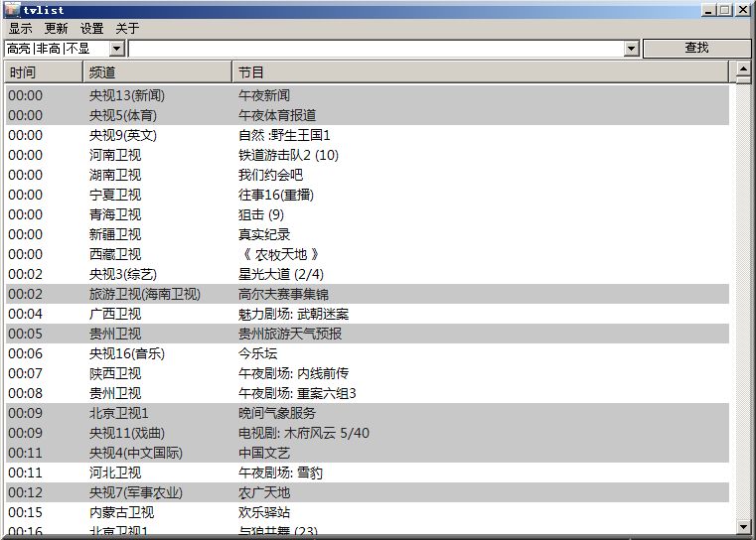The height and width of the screenshot is (540, 756).
Task: Click the 西藏卫视 channel cell
Action: tap(115, 254)
